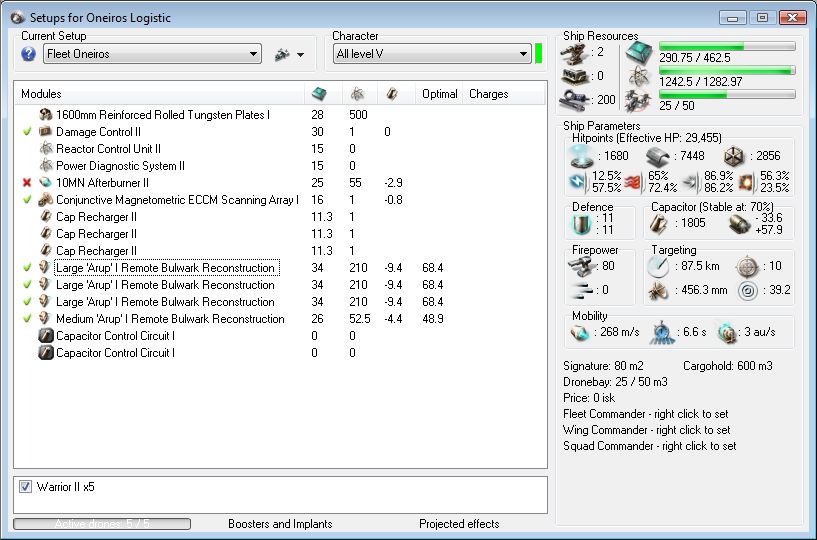
Task: Click the warp speed icon 3 au/s
Action: click(x=727, y=333)
